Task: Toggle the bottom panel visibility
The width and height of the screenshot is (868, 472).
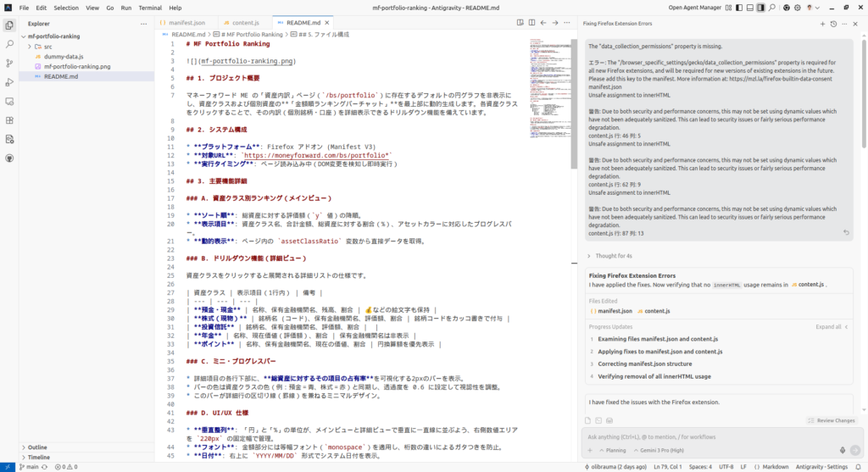Action: 750,8
